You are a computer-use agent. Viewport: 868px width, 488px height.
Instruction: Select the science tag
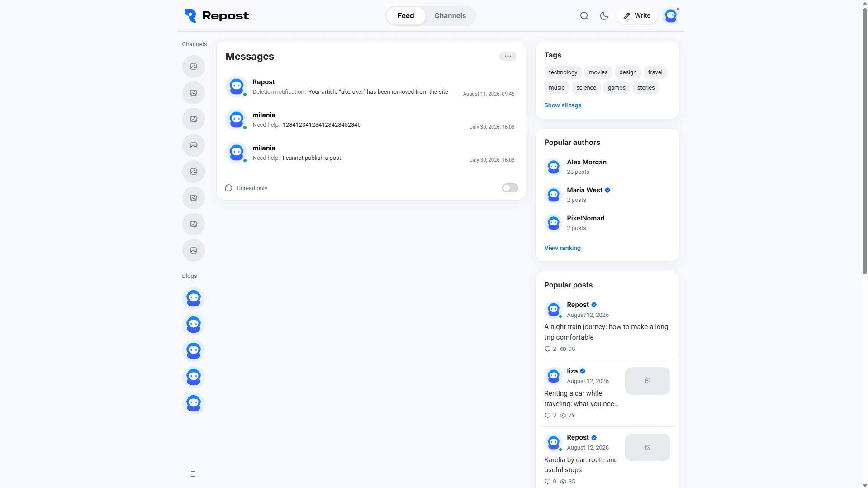[586, 88]
